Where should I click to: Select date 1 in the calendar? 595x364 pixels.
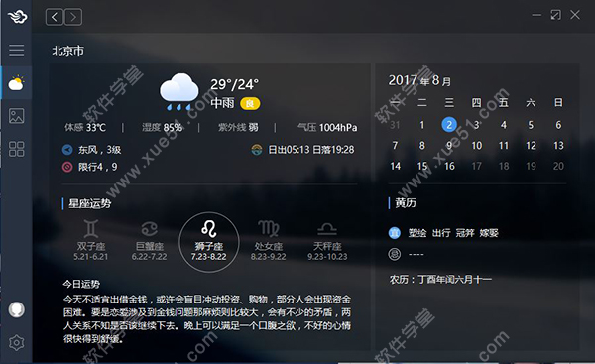coord(422,125)
